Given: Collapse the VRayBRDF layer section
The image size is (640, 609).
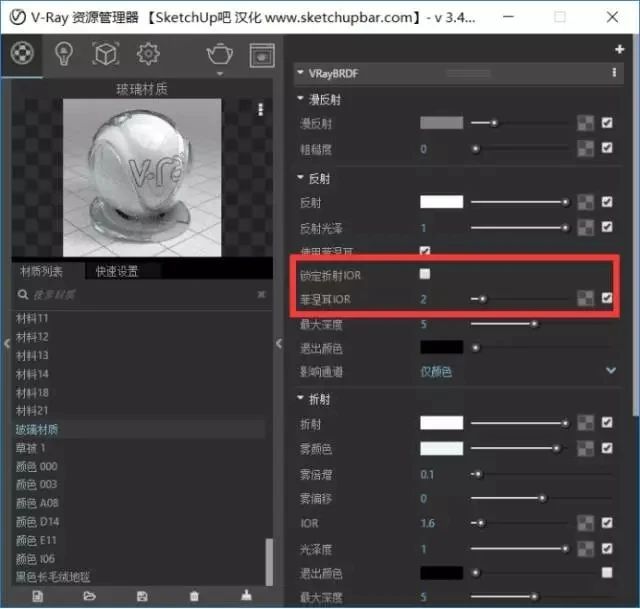Looking at the screenshot, I should (x=300, y=73).
